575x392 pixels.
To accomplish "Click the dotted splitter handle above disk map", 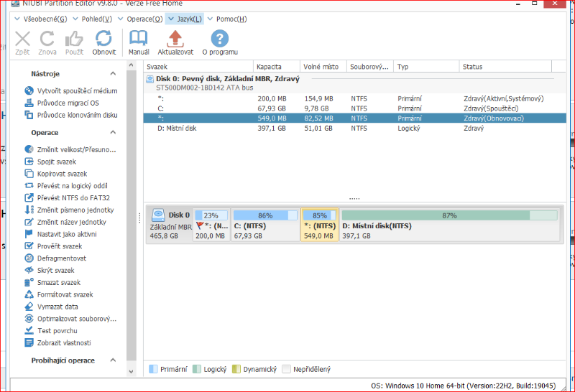I will [x=354, y=199].
